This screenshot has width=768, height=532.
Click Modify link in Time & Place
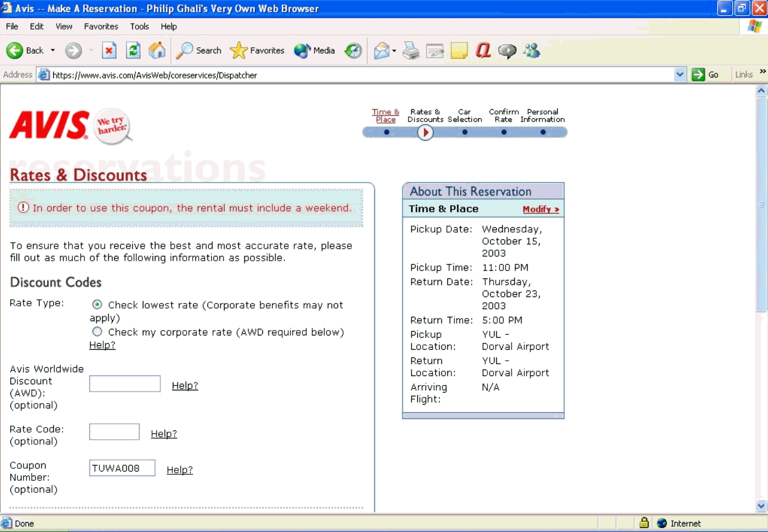541,209
